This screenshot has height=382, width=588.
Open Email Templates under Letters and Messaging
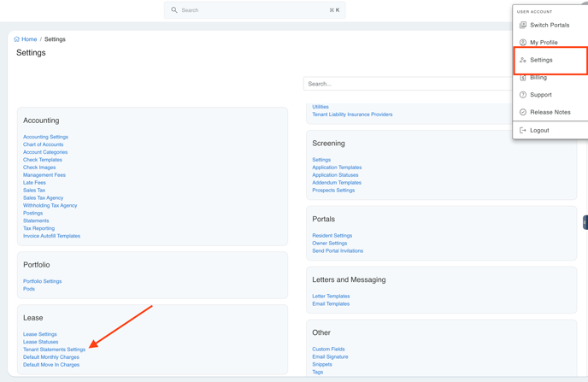click(x=331, y=304)
